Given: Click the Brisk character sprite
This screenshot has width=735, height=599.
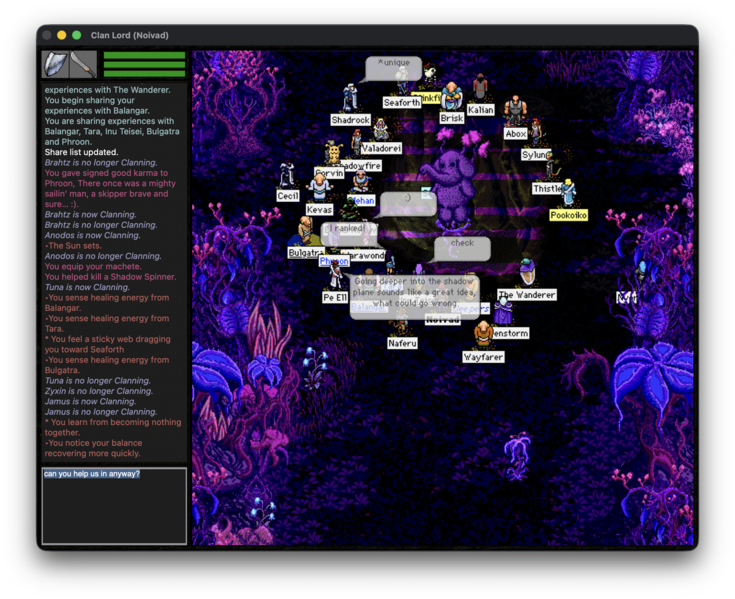Looking at the screenshot, I should 451,97.
